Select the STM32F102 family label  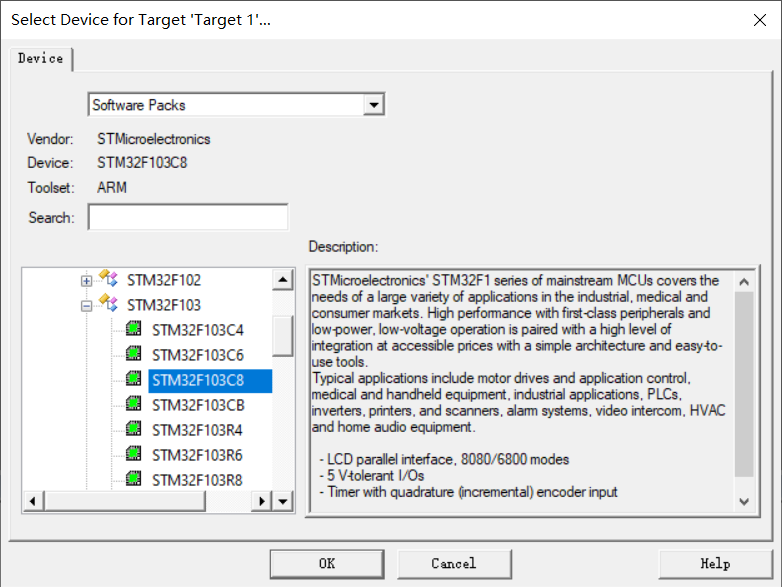pos(164,280)
